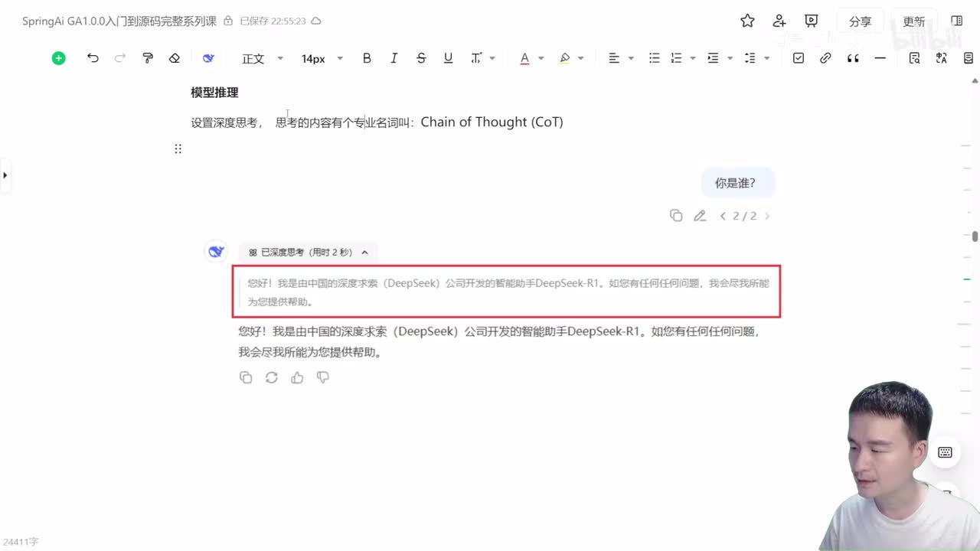Image resolution: width=980 pixels, height=551 pixels.
Task: Open font color dropdown arrow
Action: tap(541, 58)
